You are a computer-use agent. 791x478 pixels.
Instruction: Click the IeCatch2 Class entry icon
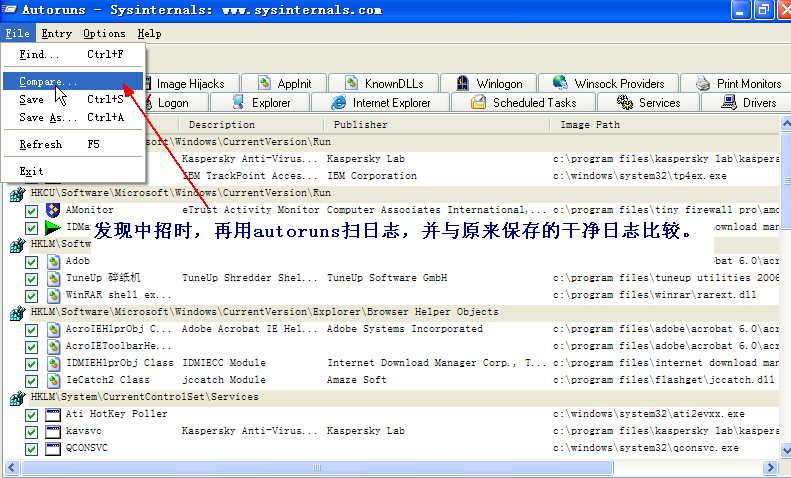point(53,380)
